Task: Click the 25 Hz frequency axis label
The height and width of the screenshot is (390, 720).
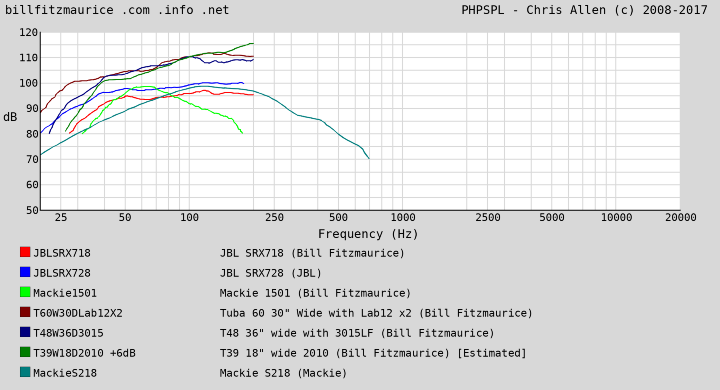Action: pyautogui.click(x=61, y=217)
